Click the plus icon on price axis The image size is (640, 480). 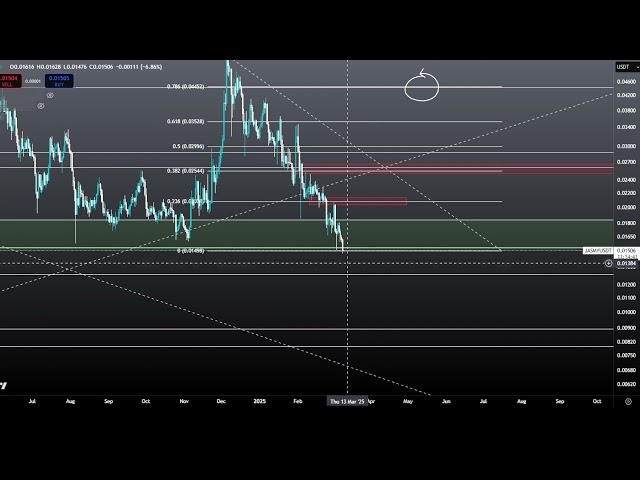[609, 263]
